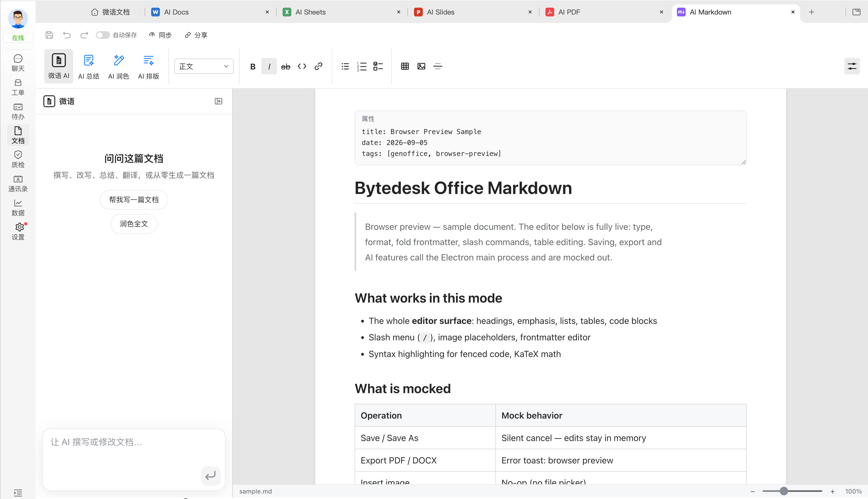Close the AI PDF tab
Screen dimensions: 868x499
pos(661,12)
